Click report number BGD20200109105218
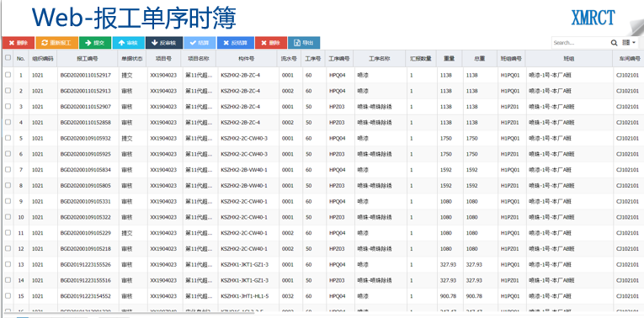This screenshot has width=644, height=318. click(85, 249)
